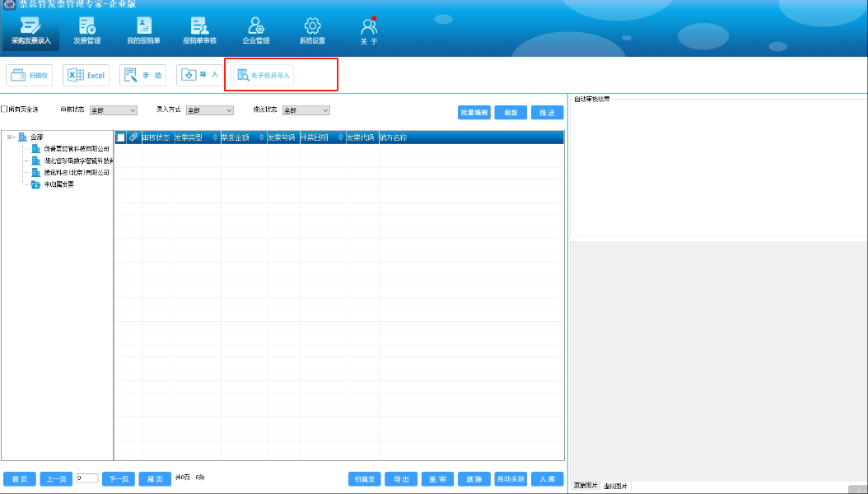Open the 审核状态 filter dropdown
This screenshot has width=868, height=494.
point(114,110)
